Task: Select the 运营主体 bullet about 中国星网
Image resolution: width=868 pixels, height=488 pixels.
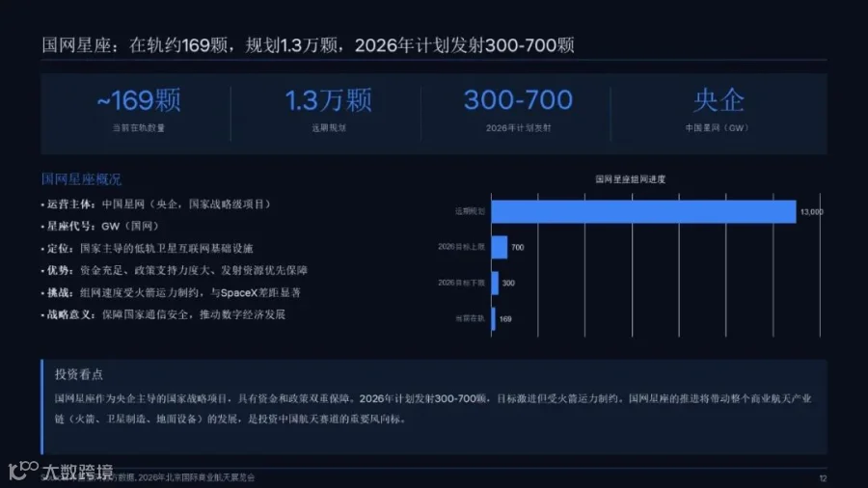Action: point(156,204)
